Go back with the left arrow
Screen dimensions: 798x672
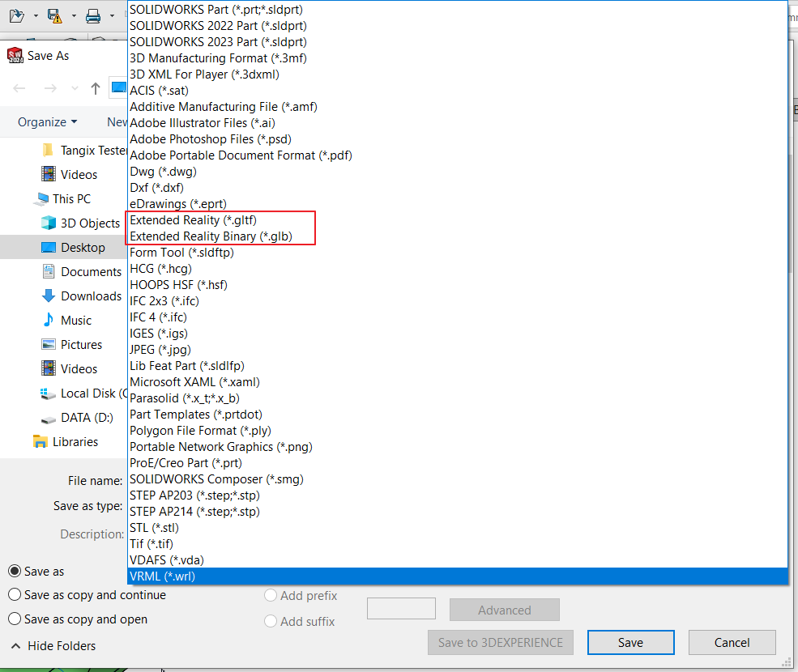coord(19,88)
